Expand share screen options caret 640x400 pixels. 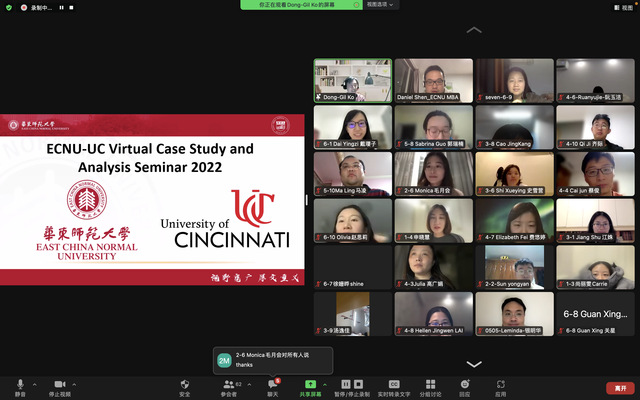[325, 384]
